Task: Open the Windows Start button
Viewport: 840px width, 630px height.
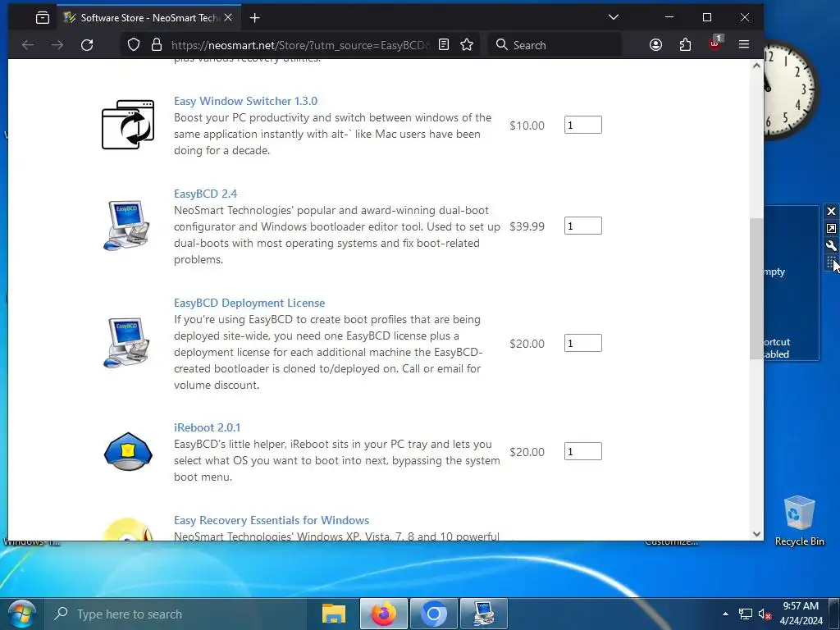Action: pyautogui.click(x=21, y=614)
